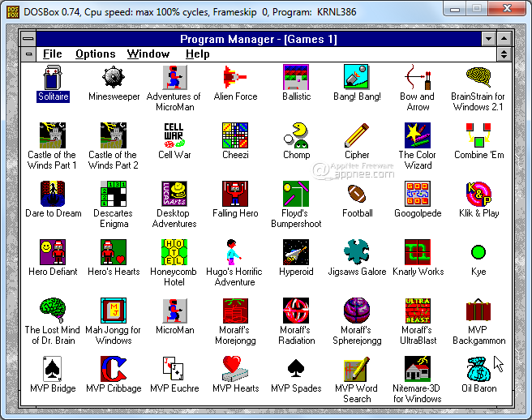Click the DOSBox title bar icon

coord(13,12)
